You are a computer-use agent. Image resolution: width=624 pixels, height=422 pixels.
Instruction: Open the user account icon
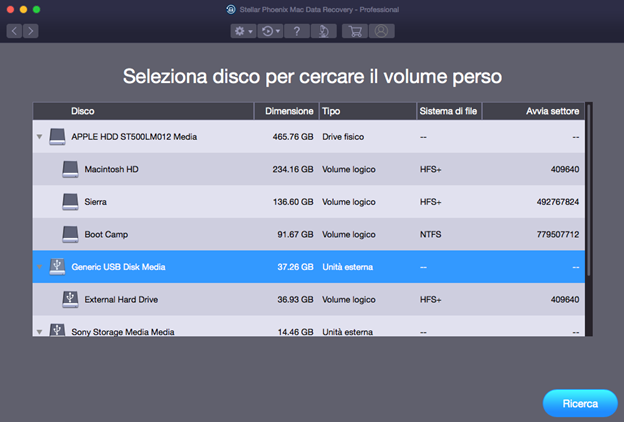381,31
